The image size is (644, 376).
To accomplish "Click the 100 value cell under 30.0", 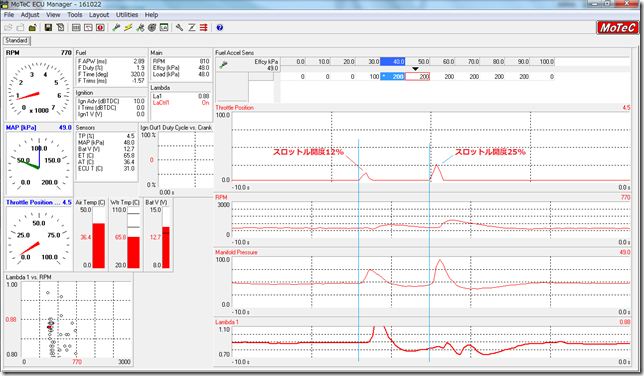I will coord(368,76).
